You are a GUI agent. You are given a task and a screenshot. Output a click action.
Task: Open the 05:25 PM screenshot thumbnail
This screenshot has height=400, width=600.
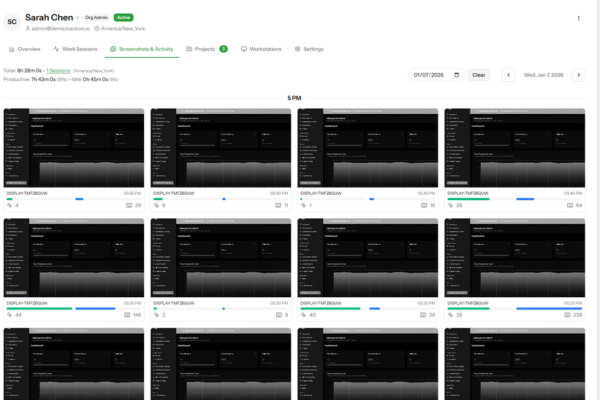pyautogui.click(x=368, y=258)
